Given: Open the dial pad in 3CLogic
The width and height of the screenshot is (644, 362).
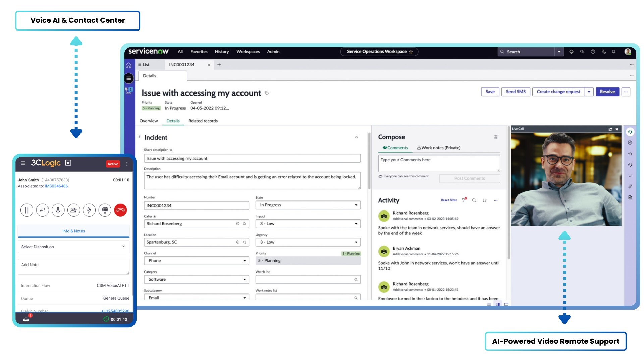Looking at the screenshot, I should (x=105, y=210).
